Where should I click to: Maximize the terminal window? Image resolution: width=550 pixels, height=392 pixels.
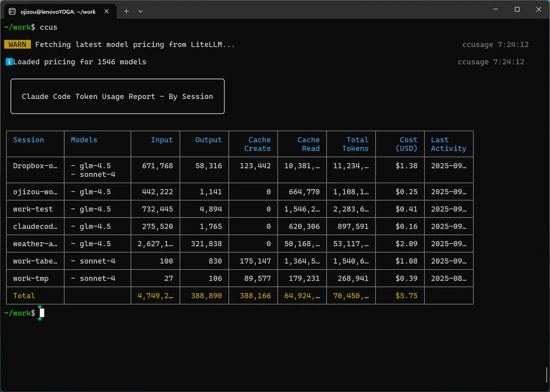[517, 10]
